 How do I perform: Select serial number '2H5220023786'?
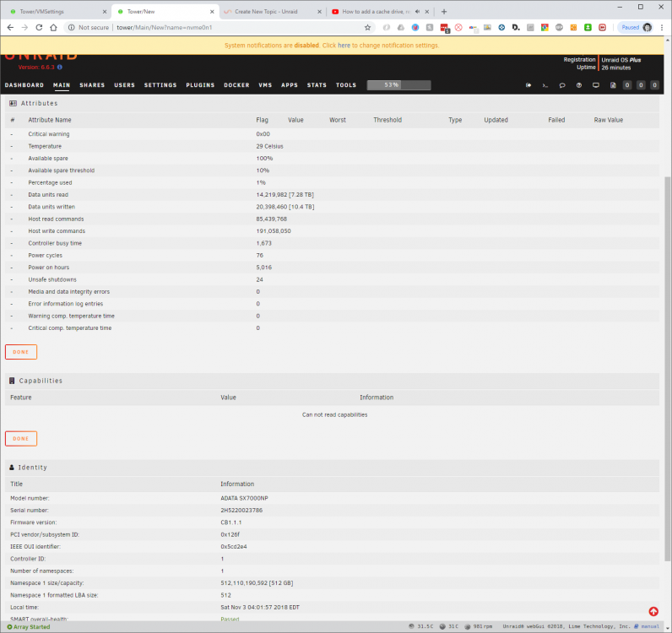tap(241, 511)
